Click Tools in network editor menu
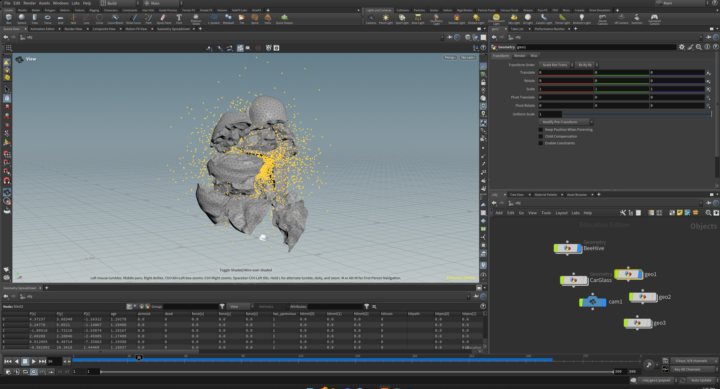720x389 pixels. (546, 213)
